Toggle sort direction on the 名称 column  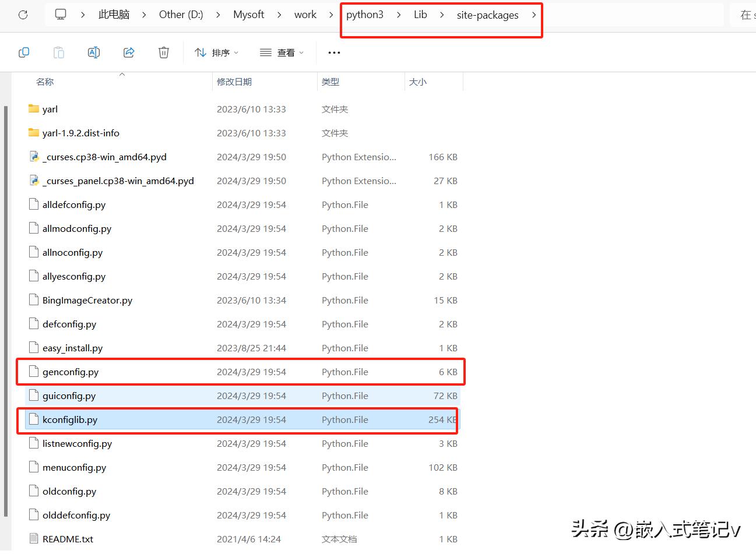45,82
